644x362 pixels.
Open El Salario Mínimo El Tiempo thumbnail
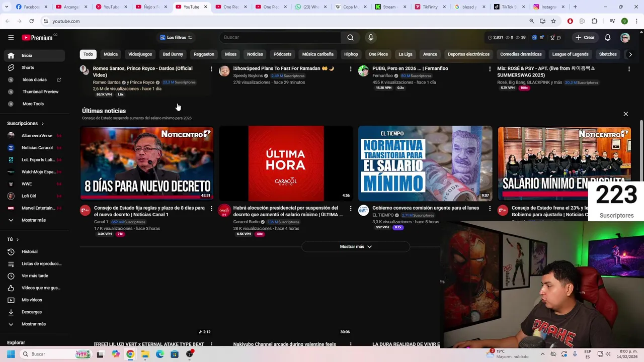point(425,163)
